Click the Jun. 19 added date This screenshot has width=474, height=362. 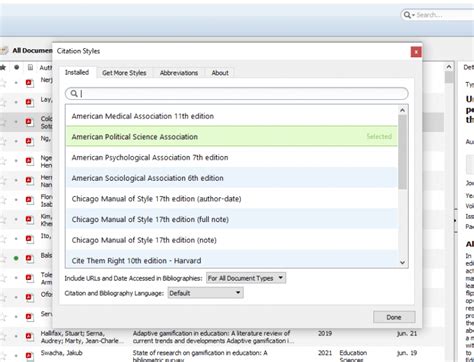click(x=407, y=353)
